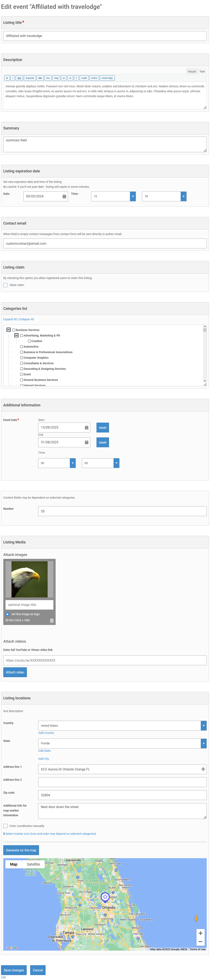Switch map to Map view
This screenshot has height=980, width=210.
point(14,864)
